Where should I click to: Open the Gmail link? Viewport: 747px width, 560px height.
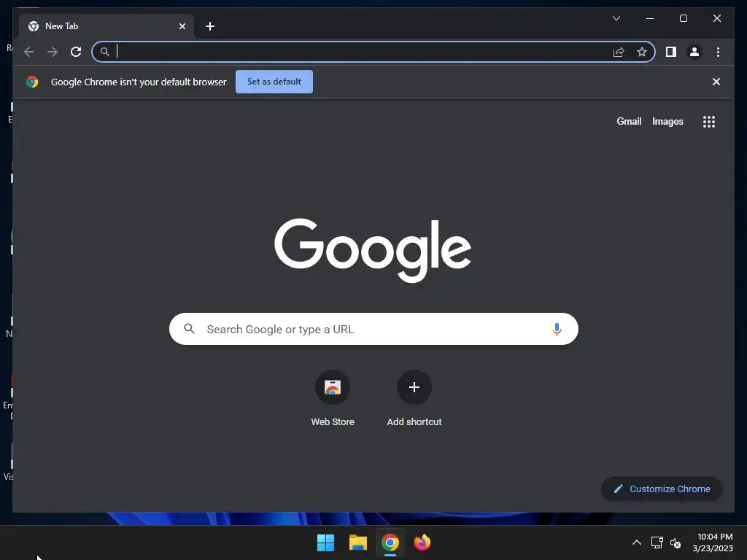pyautogui.click(x=629, y=122)
